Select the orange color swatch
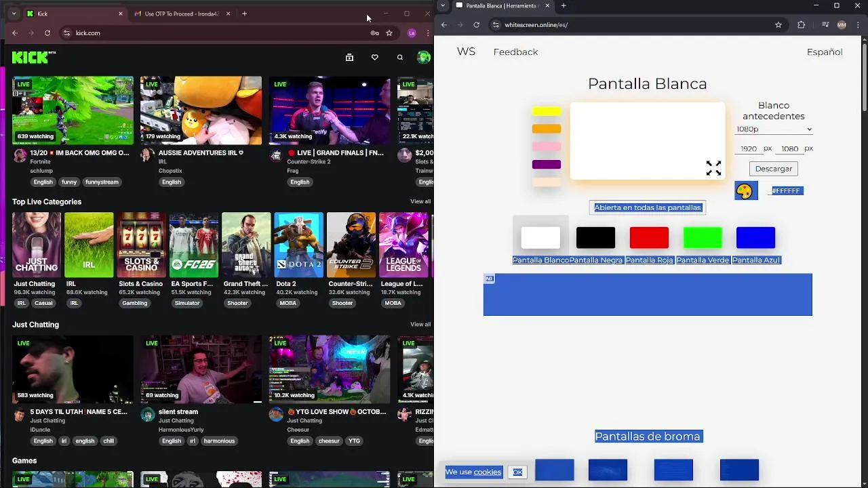This screenshot has width=868, height=488. (547, 129)
